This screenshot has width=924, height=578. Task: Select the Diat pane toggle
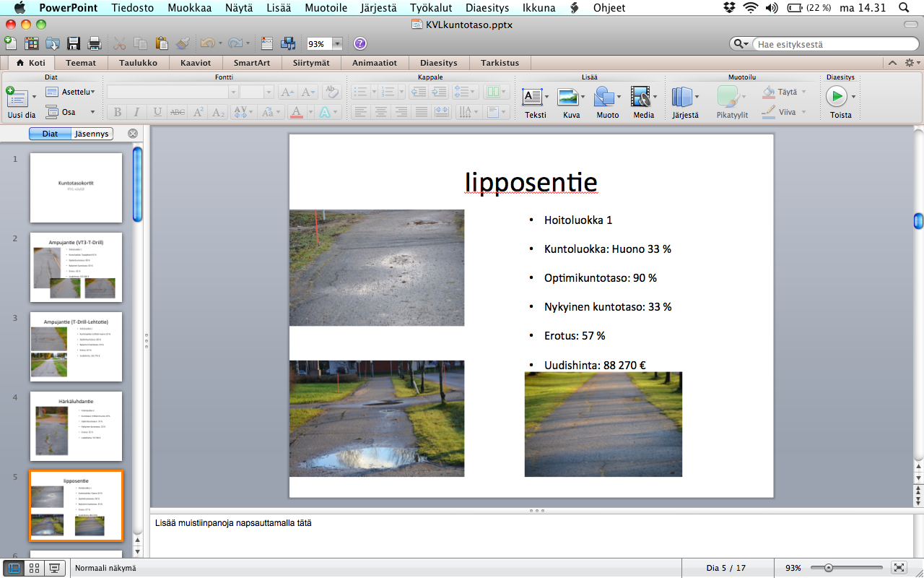[x=51, y=134]
